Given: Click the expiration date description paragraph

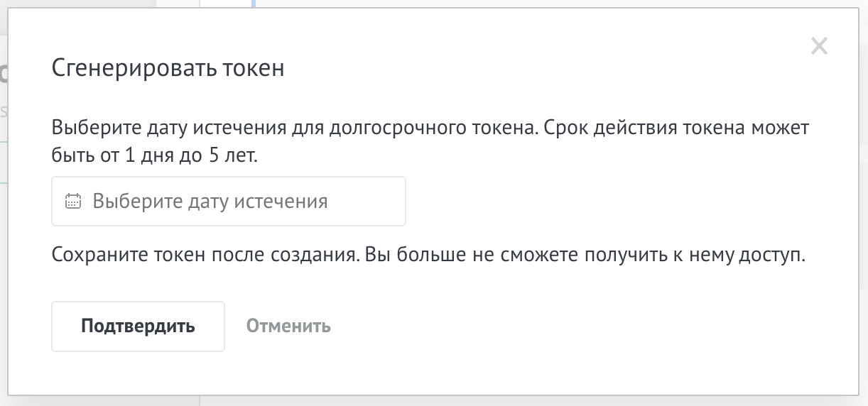Looking at the screenshot, I should tap(431, 143).
